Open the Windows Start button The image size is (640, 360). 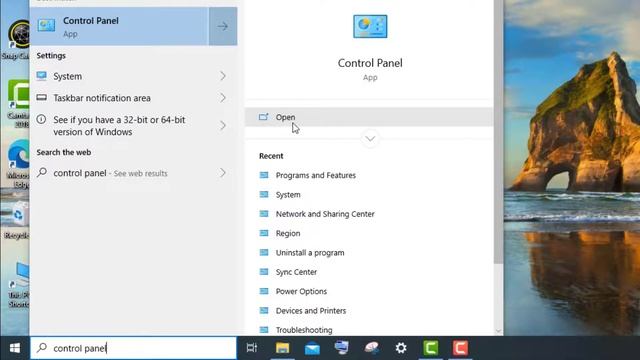click(x=15, y=348)
